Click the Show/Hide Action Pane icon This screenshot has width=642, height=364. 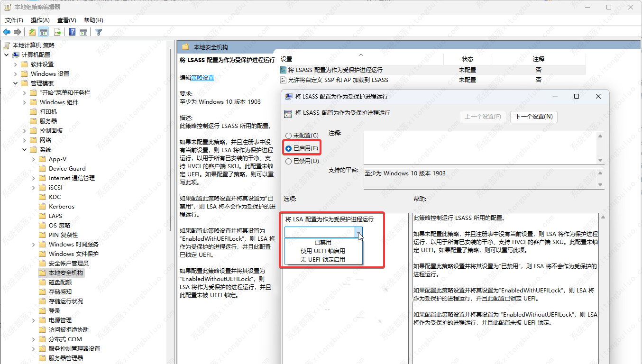click(83, 32)
